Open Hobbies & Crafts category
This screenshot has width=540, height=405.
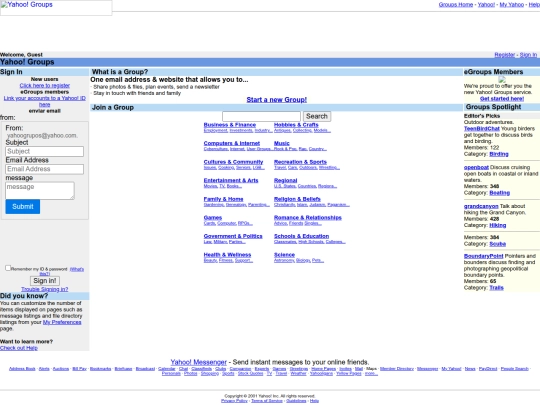(x=296, y=125)
